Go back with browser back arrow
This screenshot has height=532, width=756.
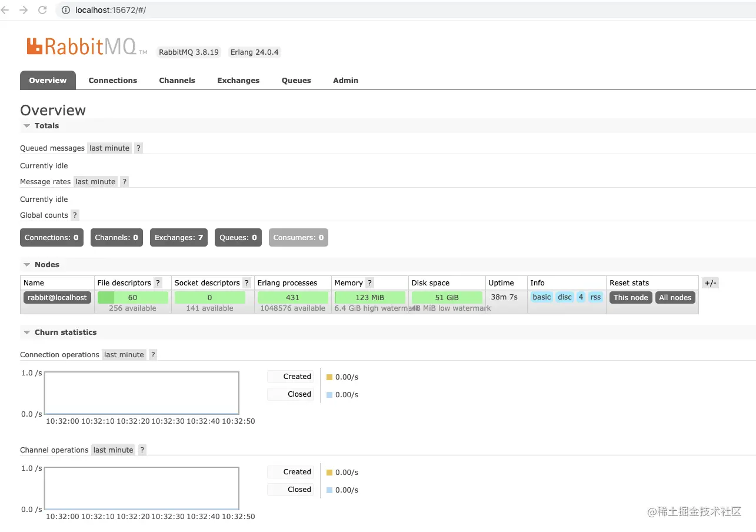tap(5, 10)
